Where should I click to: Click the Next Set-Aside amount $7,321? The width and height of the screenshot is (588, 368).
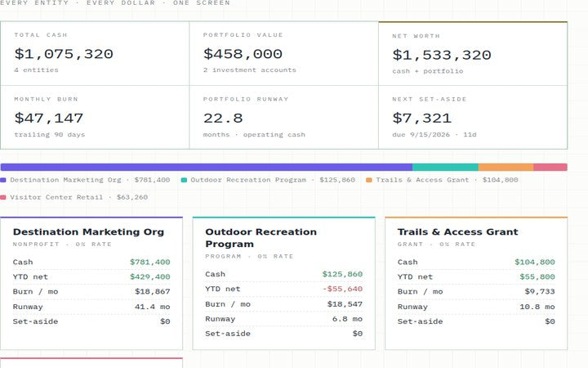pyautogui.click(x=422, y=119)
